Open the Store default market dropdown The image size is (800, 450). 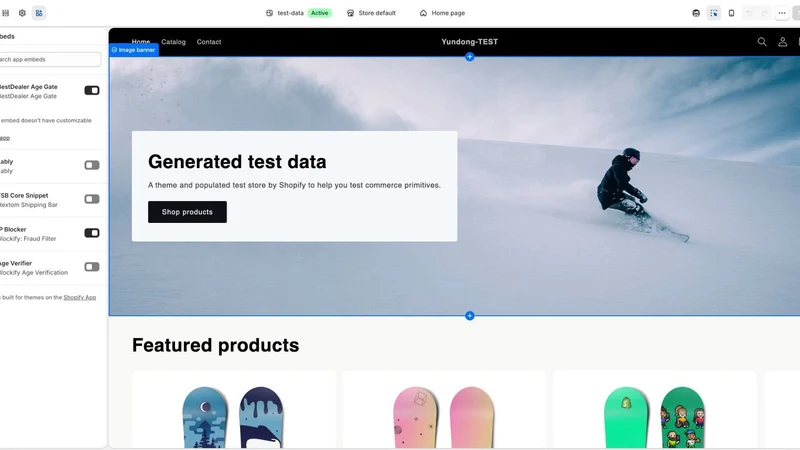(371, 13)
